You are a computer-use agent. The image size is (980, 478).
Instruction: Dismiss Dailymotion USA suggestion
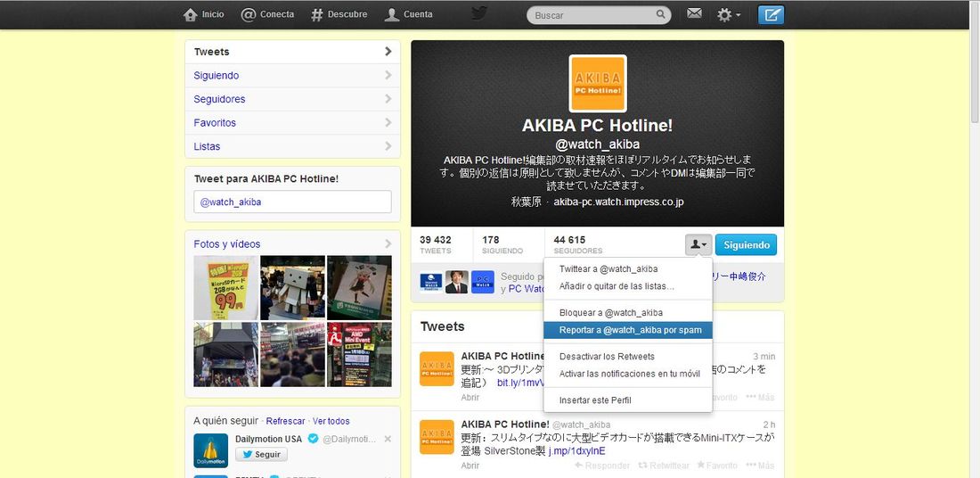click(388, 440)
